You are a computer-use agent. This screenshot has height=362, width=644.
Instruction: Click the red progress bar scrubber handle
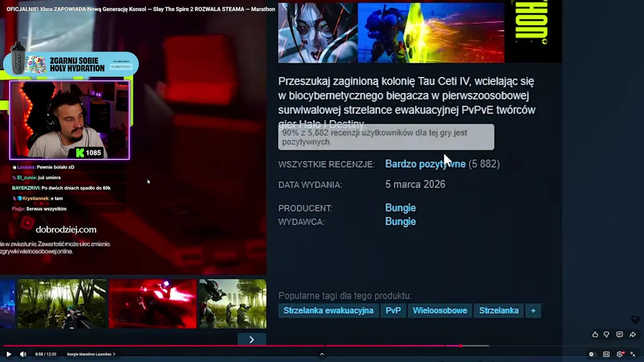tap(460, 345)
